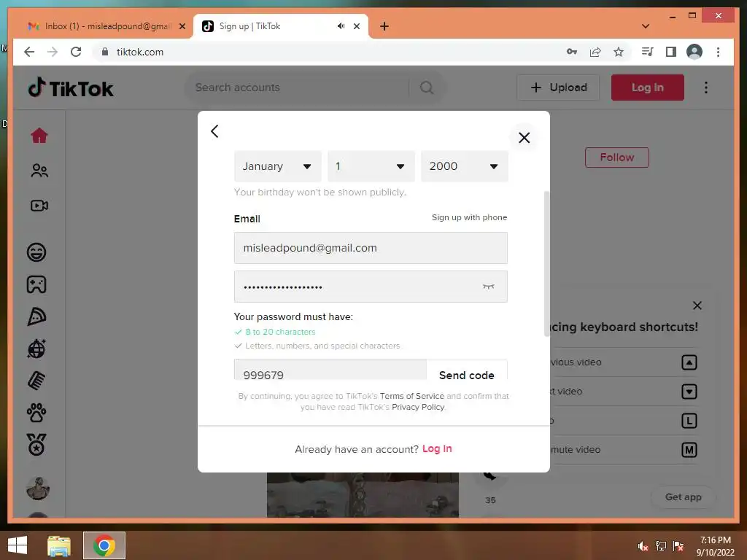Click the Chrome taskbar icon

pyautogui.click(x=104, y=545)
